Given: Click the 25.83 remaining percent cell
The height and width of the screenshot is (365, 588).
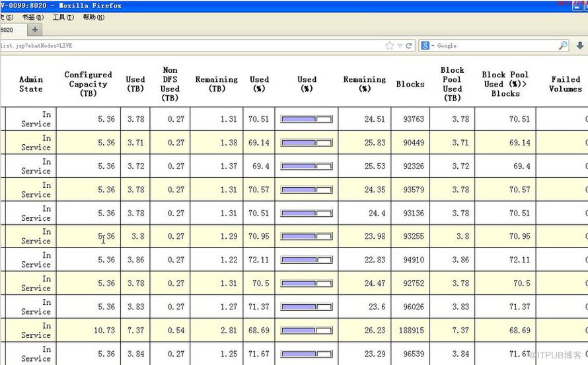Looking at the screenshot, I should click(365, 143).
